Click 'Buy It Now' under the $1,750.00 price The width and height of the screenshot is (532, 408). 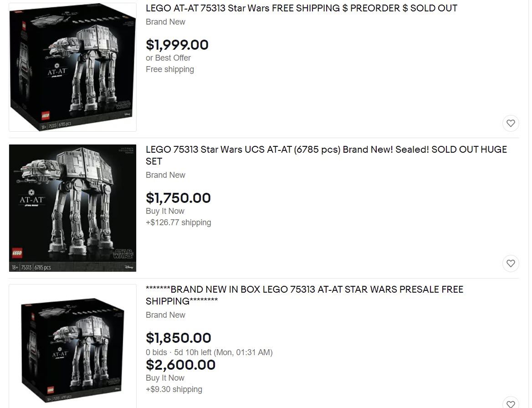[x=165, y=211]
